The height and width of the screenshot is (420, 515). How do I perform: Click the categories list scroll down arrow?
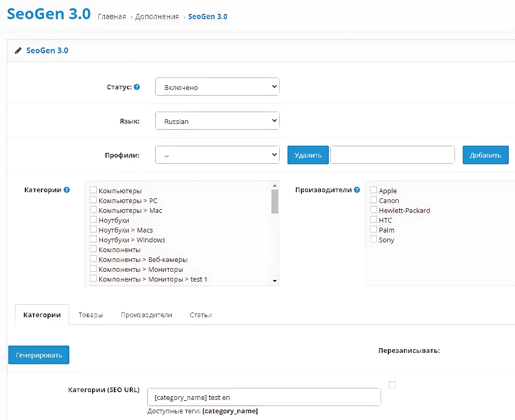point(275,281)
